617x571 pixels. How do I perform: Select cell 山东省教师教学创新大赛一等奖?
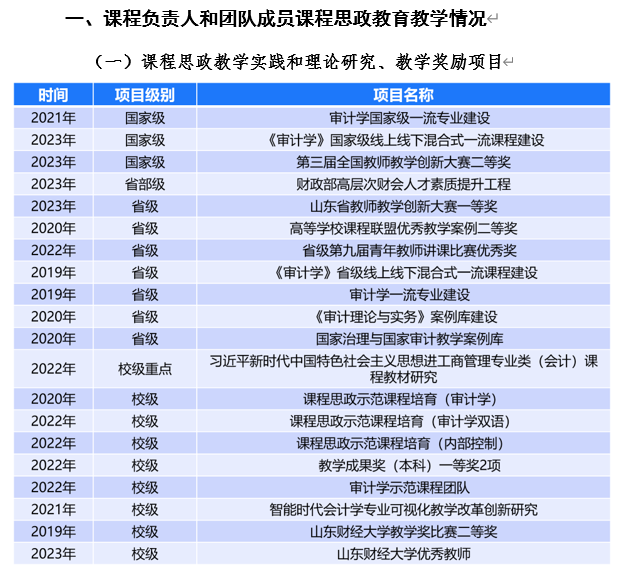[403, 206]
